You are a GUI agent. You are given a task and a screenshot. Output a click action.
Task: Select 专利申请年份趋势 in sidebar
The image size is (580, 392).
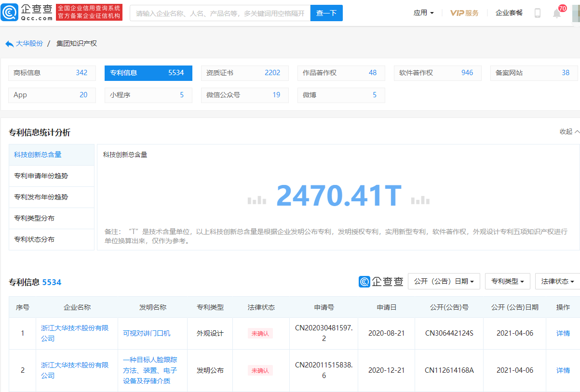(x=52, y=176)
